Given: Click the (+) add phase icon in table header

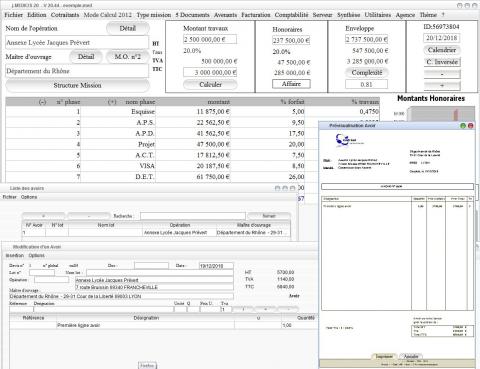Looking at the screenshot, I should [112, 102].
